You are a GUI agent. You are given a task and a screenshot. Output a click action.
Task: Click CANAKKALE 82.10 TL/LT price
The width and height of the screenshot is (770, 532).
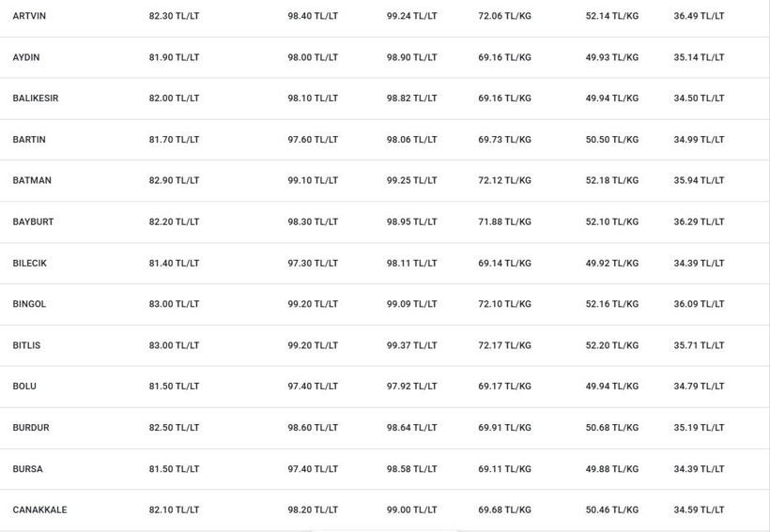[175, 509]
